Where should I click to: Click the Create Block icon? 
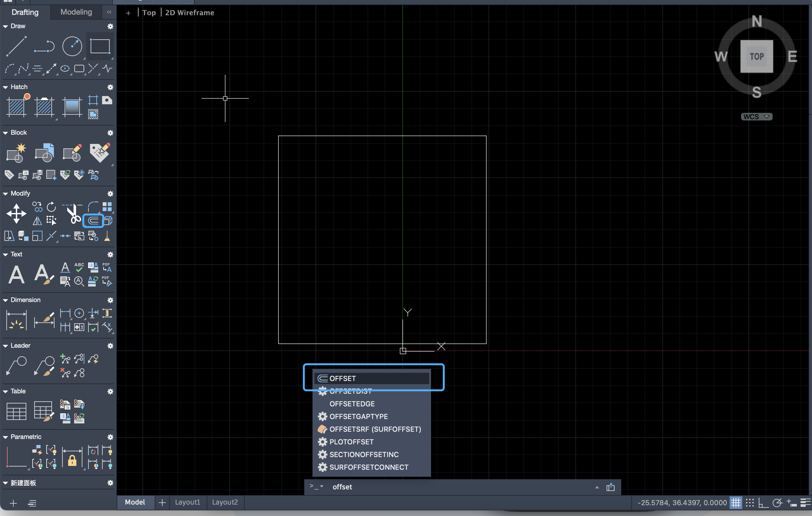(x=16, y=152)
